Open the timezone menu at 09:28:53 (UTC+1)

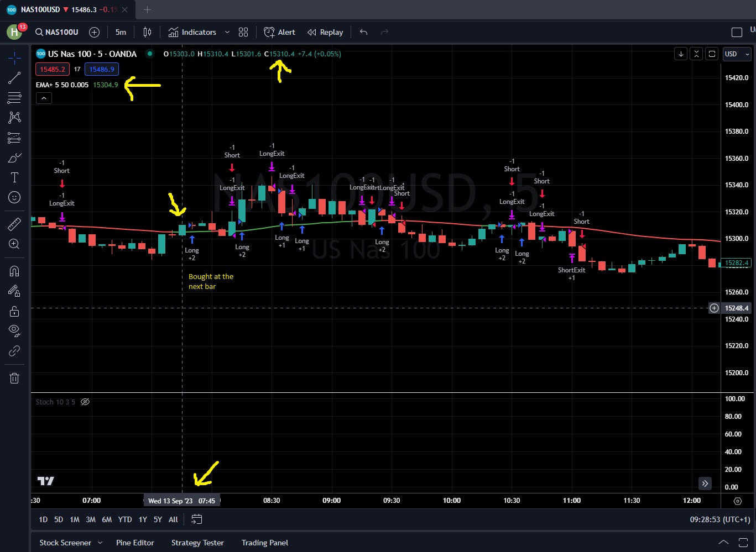click(720, 519)
